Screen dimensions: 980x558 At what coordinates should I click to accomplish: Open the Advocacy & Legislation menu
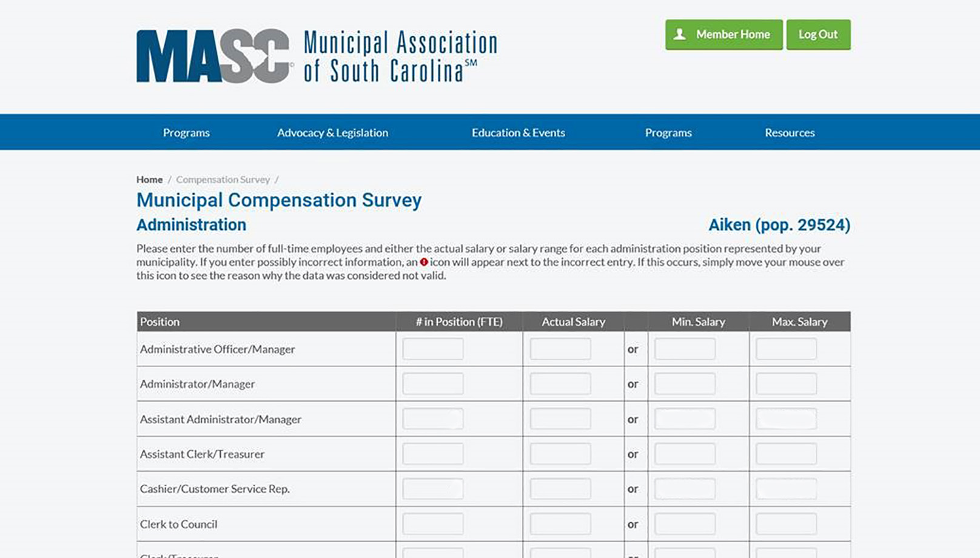click(x=333, y=132)
